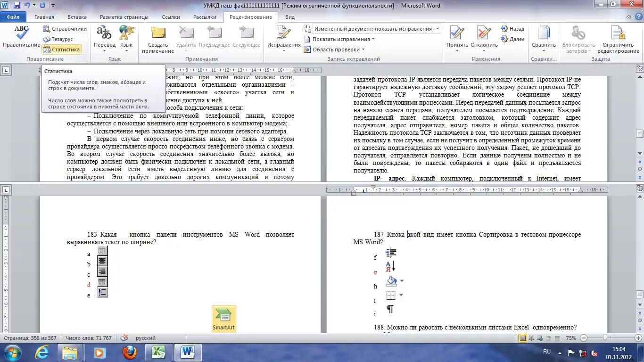Click the русский language indicator
Image resolution: width=644 pixels, height=362 pixels.
(146, 338)
